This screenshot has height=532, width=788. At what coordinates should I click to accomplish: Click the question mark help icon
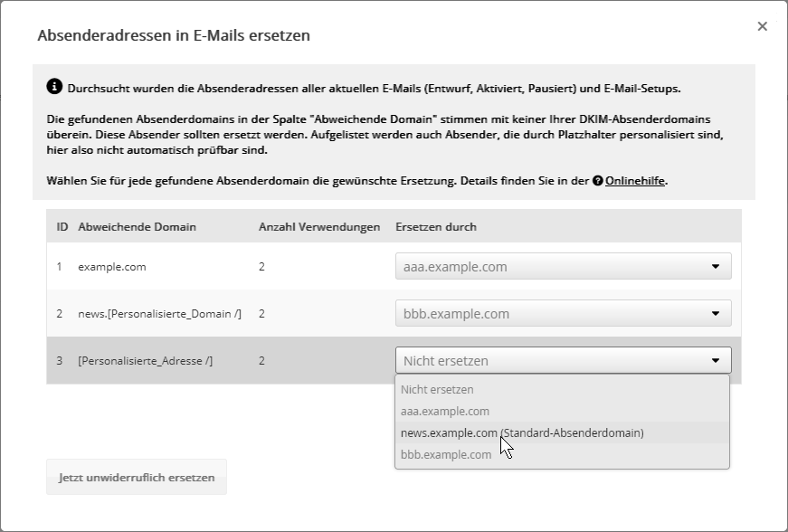[x=598, y=181]
